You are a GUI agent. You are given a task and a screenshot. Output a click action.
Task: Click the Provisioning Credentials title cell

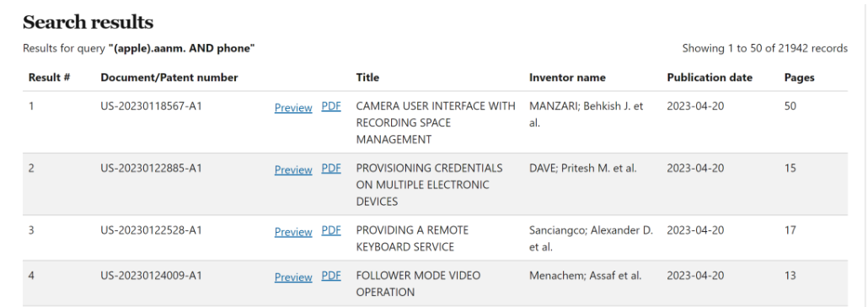(x=430, y=185)
